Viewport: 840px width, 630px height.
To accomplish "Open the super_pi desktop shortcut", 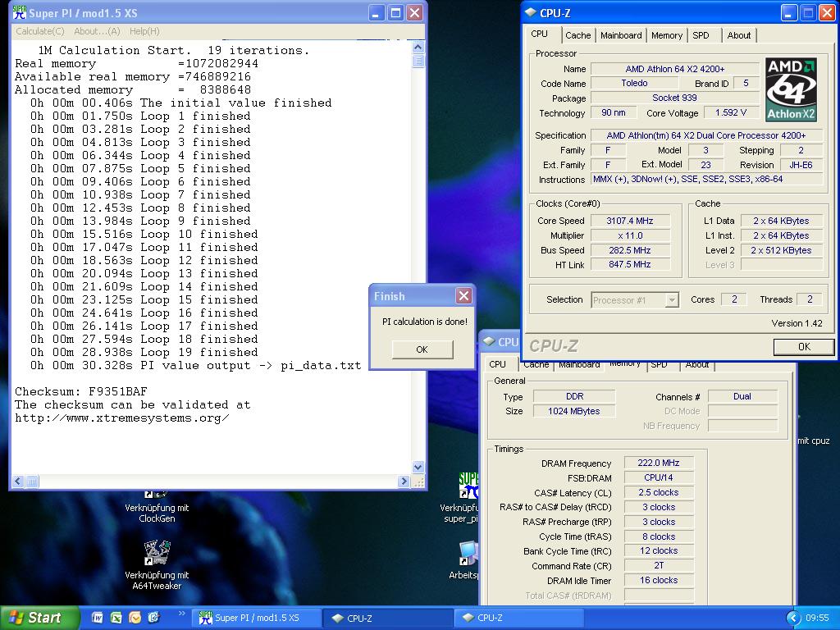I will pyautogui.click(x=462, y=498).
